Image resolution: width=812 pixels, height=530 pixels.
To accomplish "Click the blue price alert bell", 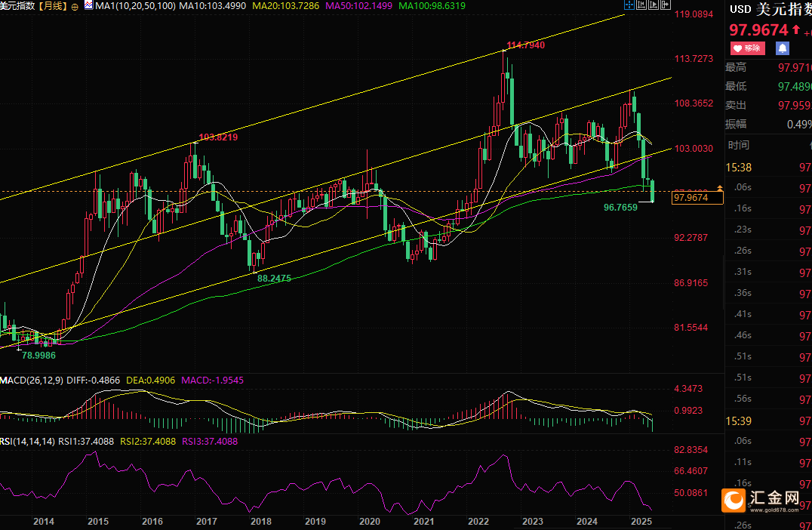I will point(783,48).
